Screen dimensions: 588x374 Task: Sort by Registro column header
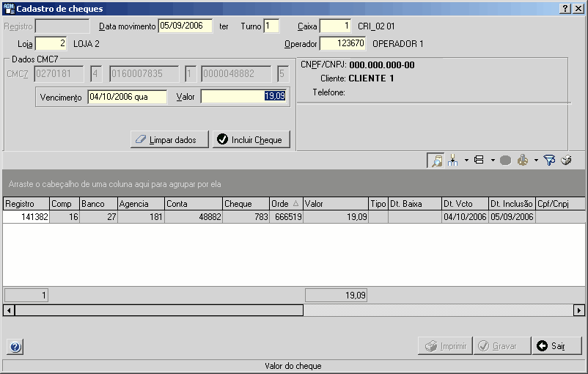pyautogui.click(x=26, y=204)
